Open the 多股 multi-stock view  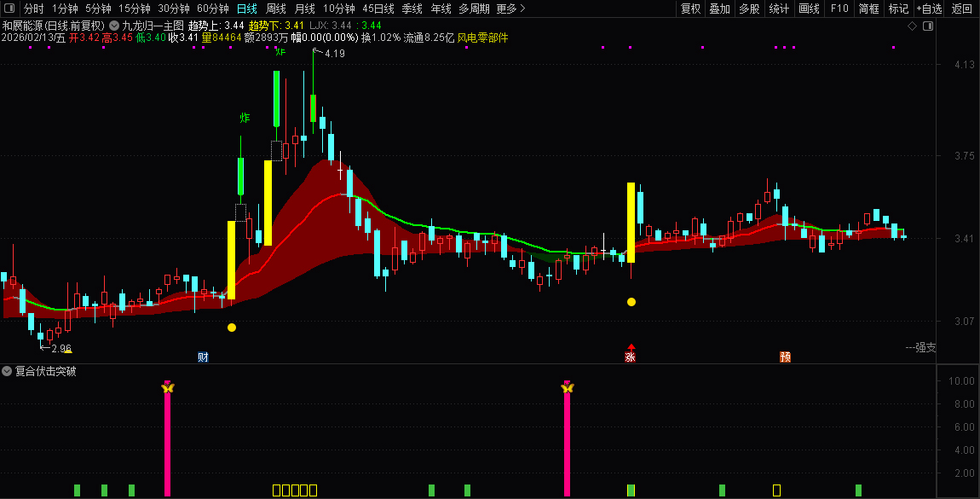(747, 9)
